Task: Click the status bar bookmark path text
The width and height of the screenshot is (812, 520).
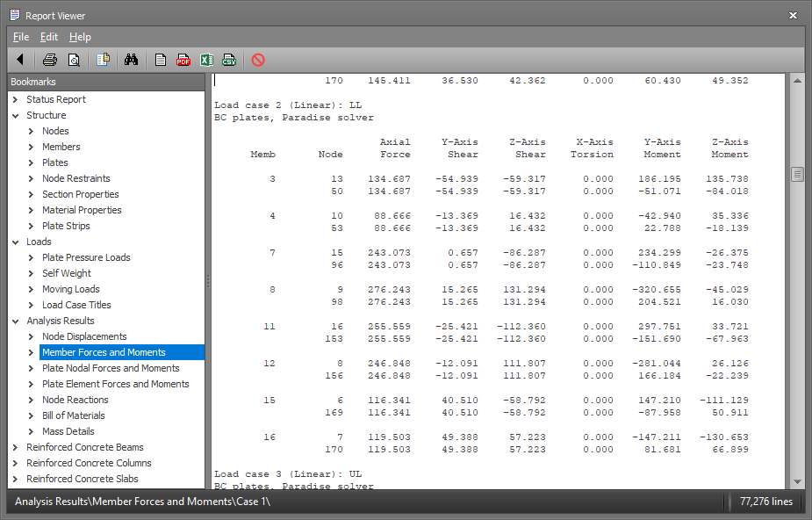Action: [x=142, y=502]
